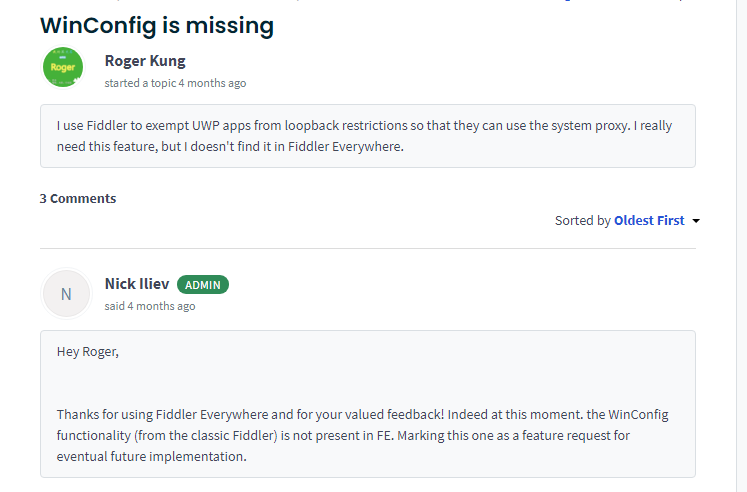The height and width of the screenshot is (492, 747).
Task: Click Nick Iliev's "N" avatar circle
Action: click(x=66, y=294)
